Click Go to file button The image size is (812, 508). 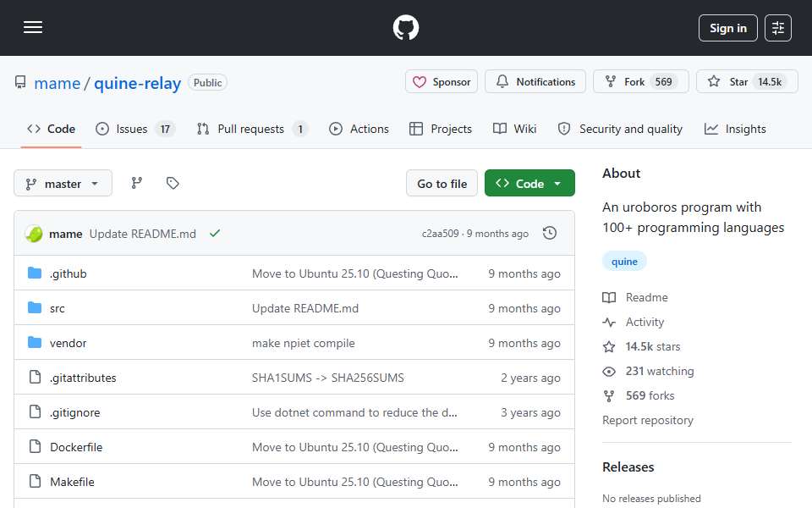pos(442,184)
